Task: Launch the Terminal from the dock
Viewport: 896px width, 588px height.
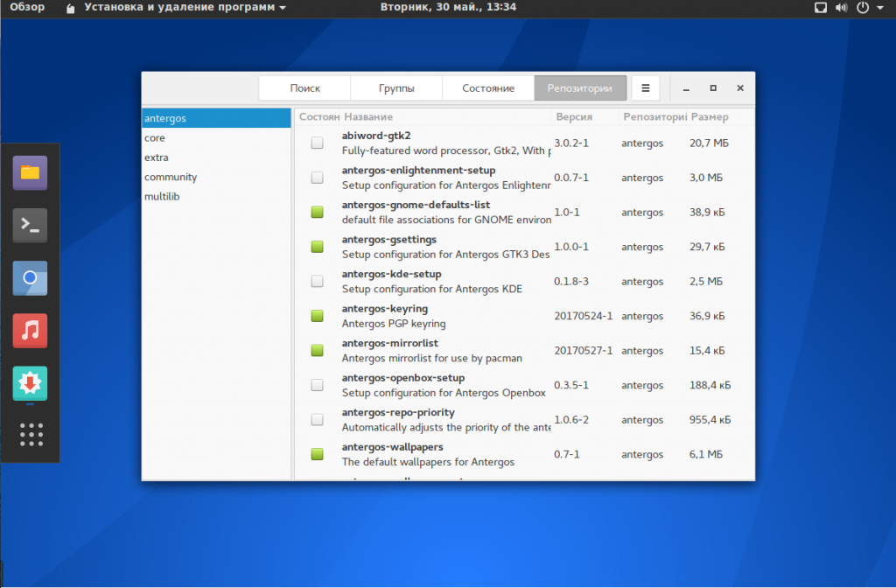Action: tap(30, 225)
